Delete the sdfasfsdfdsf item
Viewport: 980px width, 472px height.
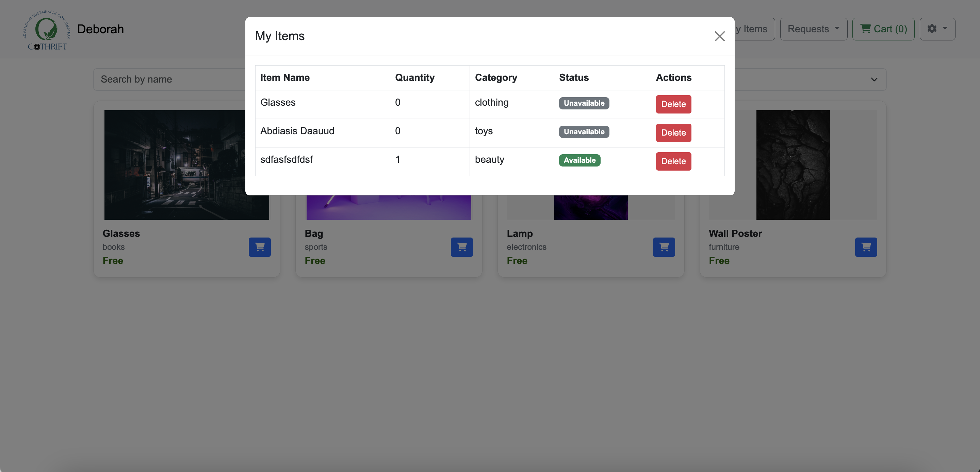(673, 161)
